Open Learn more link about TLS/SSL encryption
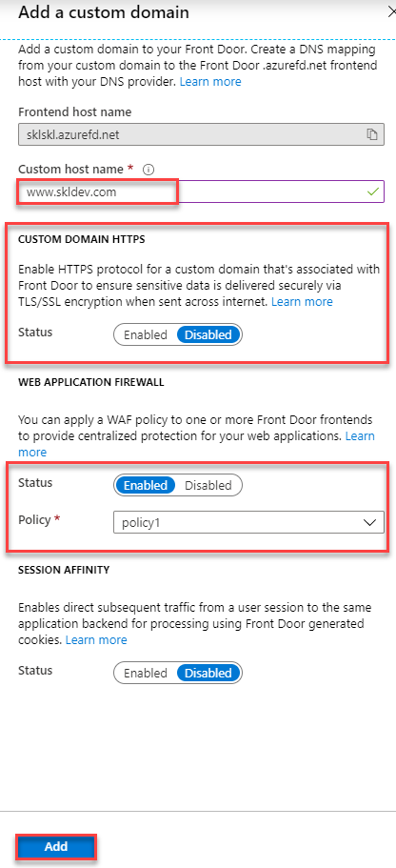The image size is (396, 868). (302, 302)
